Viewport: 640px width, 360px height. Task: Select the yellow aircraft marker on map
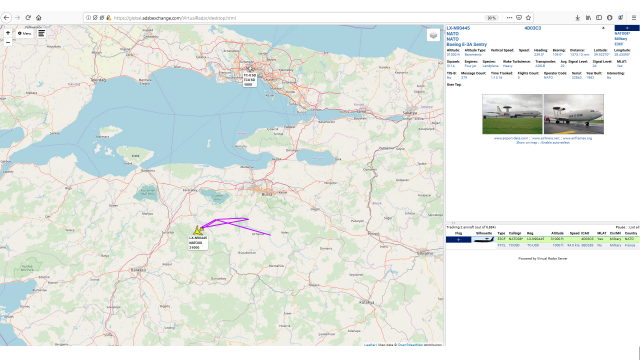pos(198,231)
